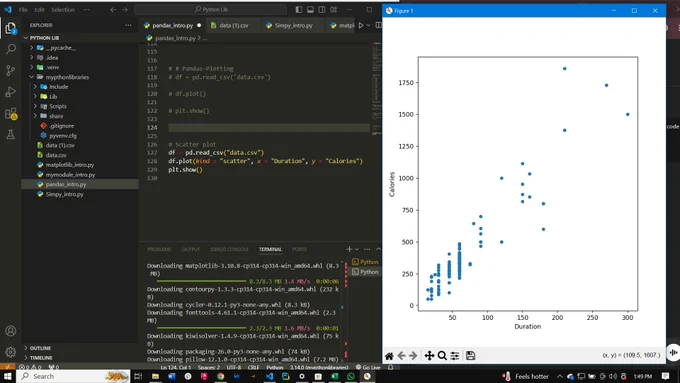The height and width of the screenshot is (383, 680).
Task: Open Source Control view
Action: pyautogui.click(x=10, y=70)
